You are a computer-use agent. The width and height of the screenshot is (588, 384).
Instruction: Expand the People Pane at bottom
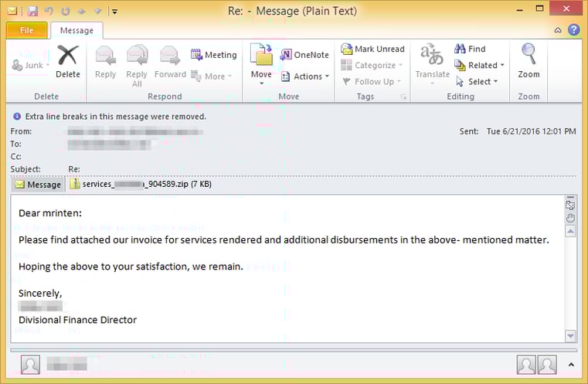click(x=571, y=364)
